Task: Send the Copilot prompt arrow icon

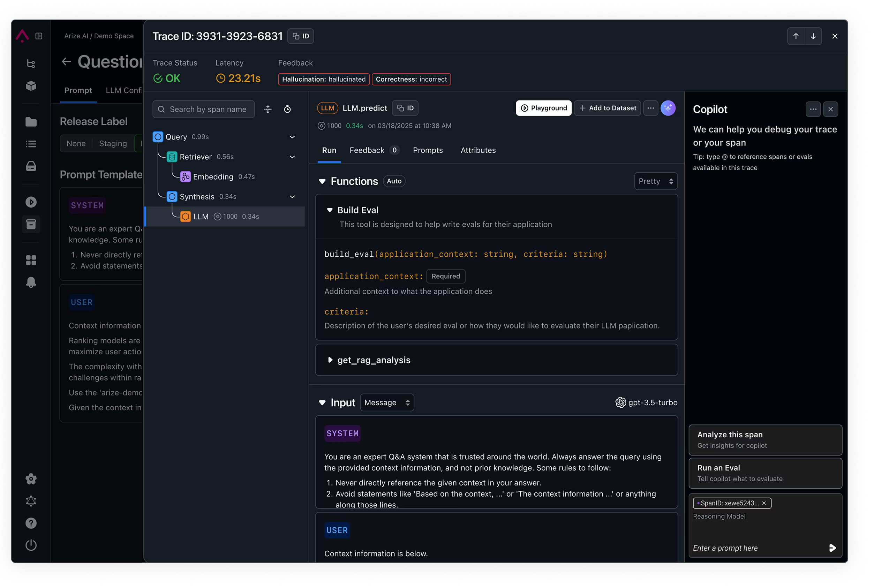Action: pos(832,548)
